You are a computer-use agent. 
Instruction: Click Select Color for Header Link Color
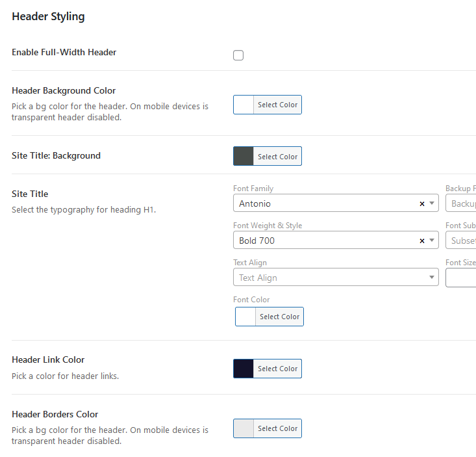(x=277, y=369)
